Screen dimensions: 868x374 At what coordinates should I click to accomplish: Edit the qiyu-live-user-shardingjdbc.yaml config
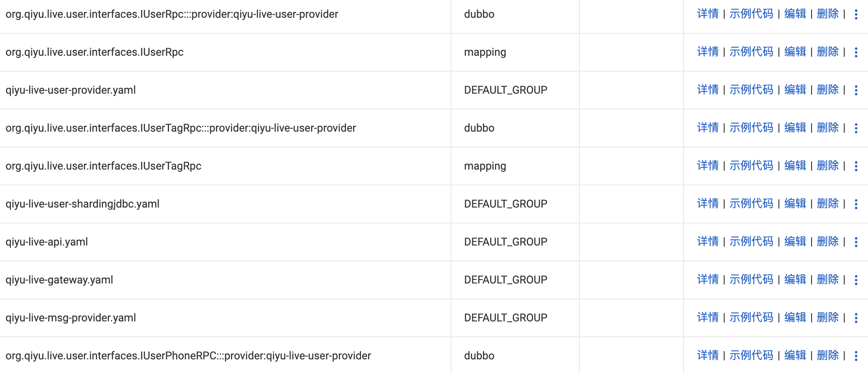[x=795, y=204]
